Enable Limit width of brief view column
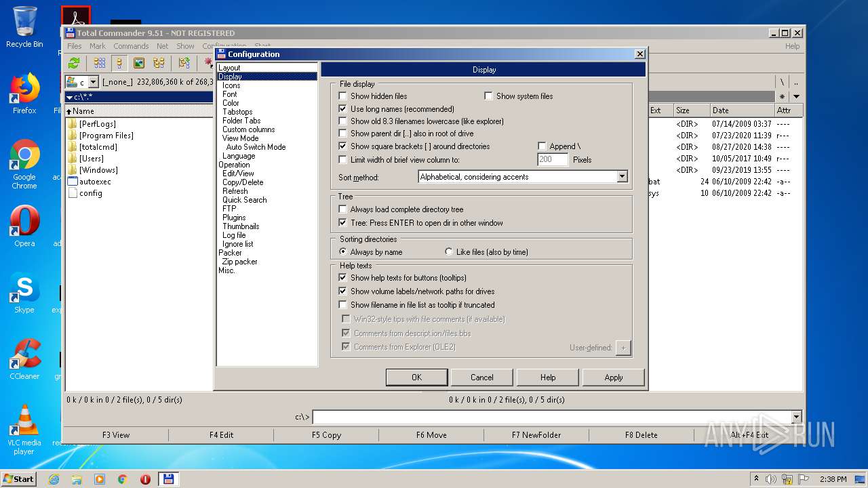This screenshot has width=868, height=488. [x=342, y=160]
